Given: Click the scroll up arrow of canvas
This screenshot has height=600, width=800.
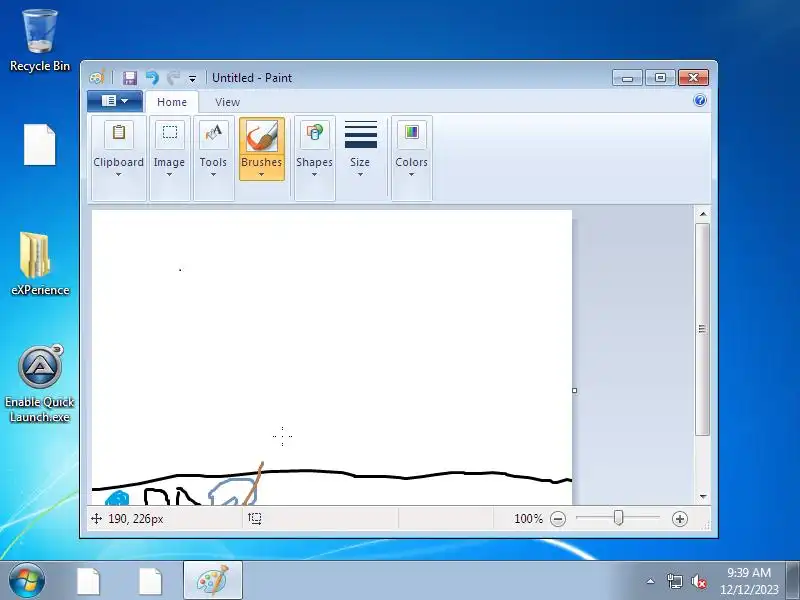Looking at the screenshot, I should (703, 214).
